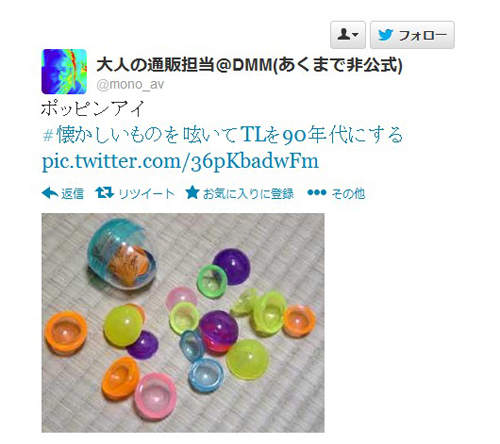Click the small caret beside the person icon

tap(356, 35)
